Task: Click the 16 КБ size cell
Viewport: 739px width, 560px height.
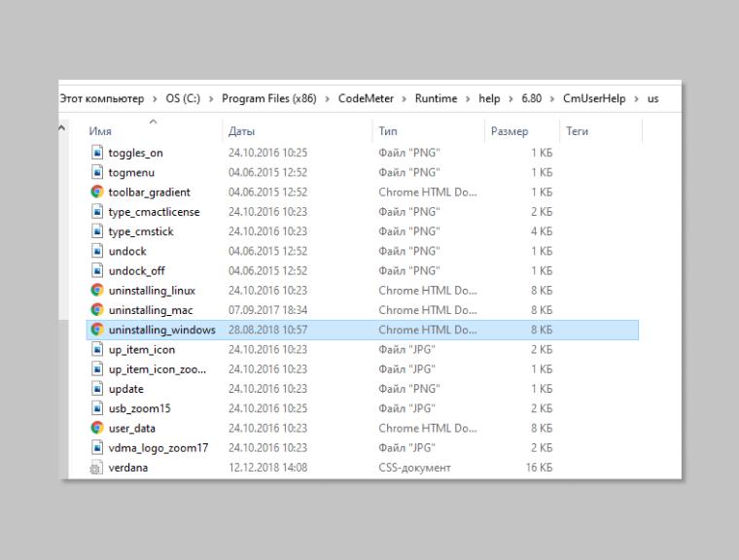Action: [539, 468]
